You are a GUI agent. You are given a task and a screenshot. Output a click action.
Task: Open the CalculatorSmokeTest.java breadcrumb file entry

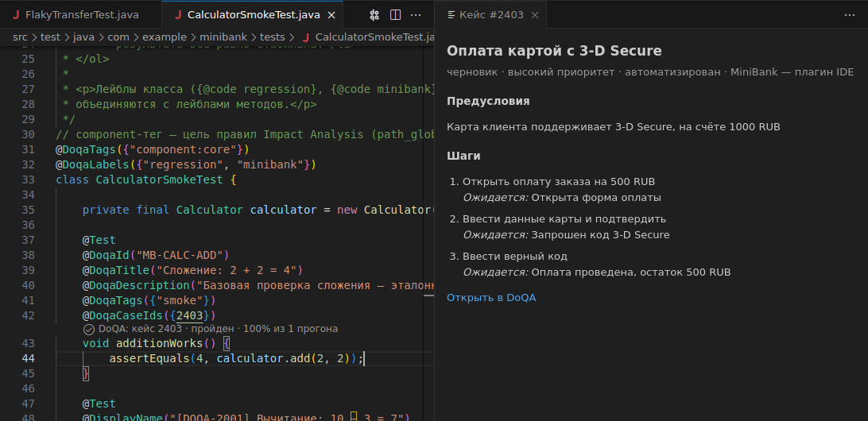pos(369,37)
